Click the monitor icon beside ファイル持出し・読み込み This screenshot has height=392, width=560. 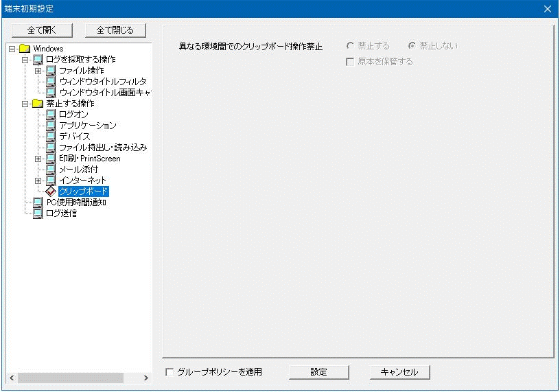coord(51,148)
